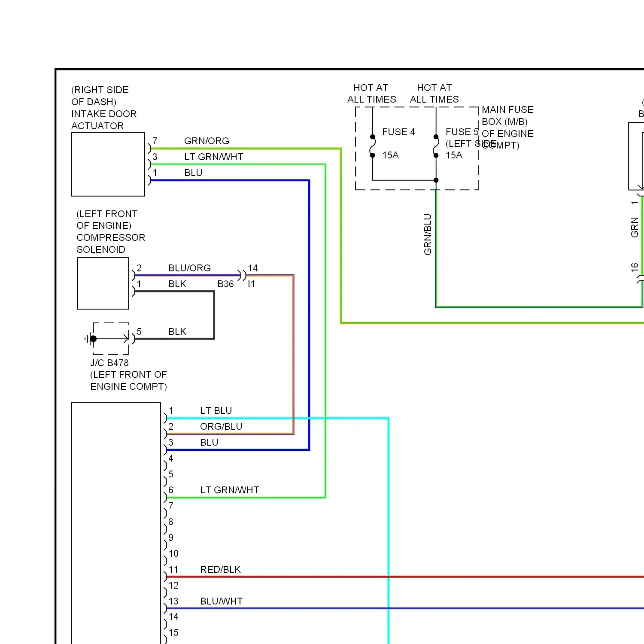Click the vertical GRN/BLU wire label
The height and width of the screenshot is (644, 644).
[x=428, y=234]
